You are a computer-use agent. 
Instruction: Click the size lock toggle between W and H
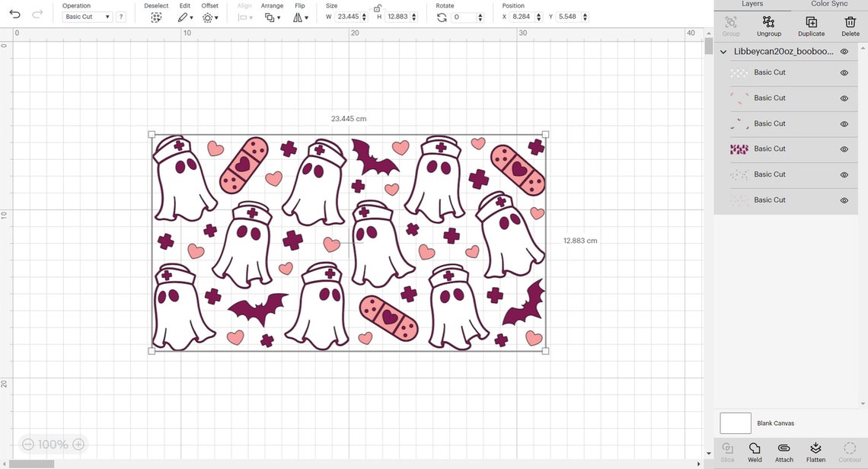pyautogui.click(x=378, y=10)
